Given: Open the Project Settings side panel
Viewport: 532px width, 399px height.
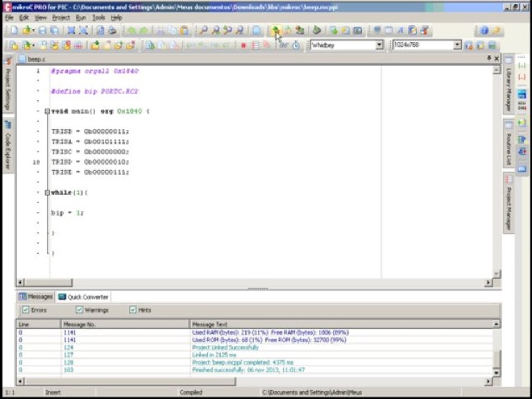Looking at the screenshot, I should (x=8, y=84).
